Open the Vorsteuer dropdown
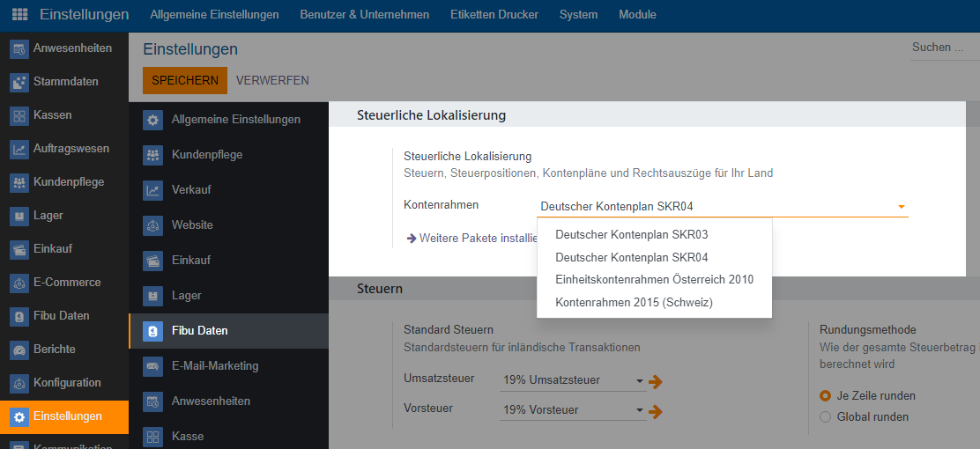980x449 pixels. coord(573,410)
